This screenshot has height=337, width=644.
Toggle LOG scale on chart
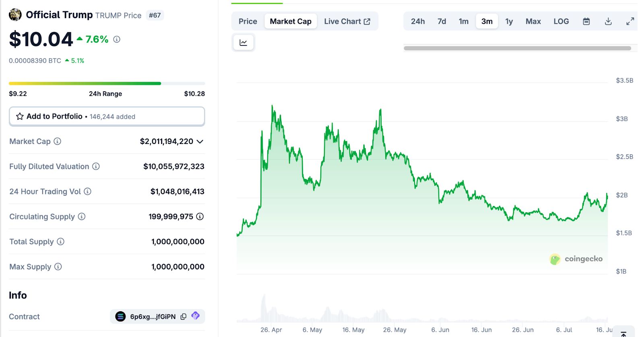(561, 21)
